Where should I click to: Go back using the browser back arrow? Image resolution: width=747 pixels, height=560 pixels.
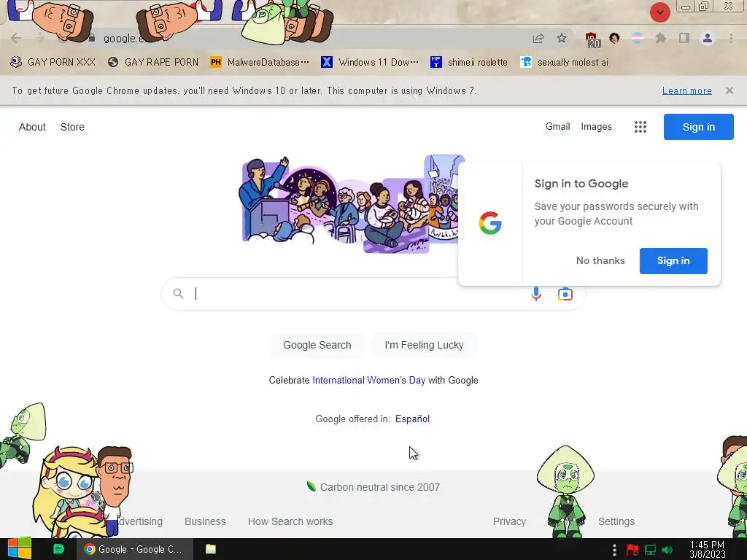point(16,38)
